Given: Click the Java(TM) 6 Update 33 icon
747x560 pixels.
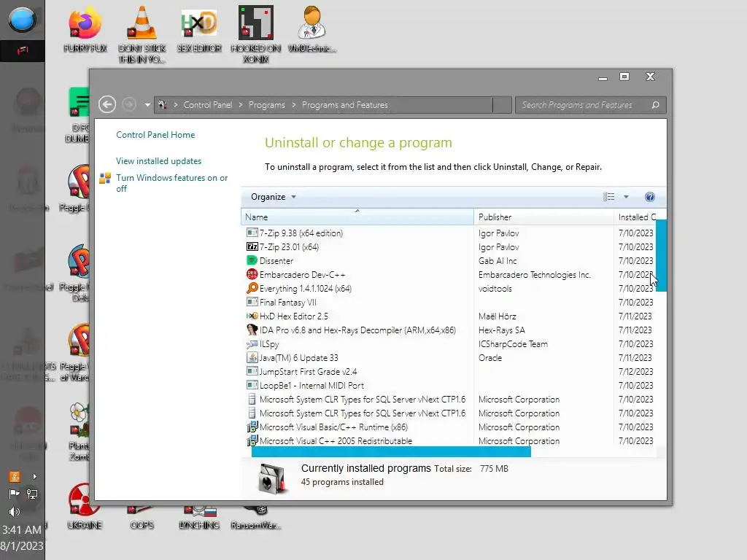Looking at the screenshot, I should point(252,357).
